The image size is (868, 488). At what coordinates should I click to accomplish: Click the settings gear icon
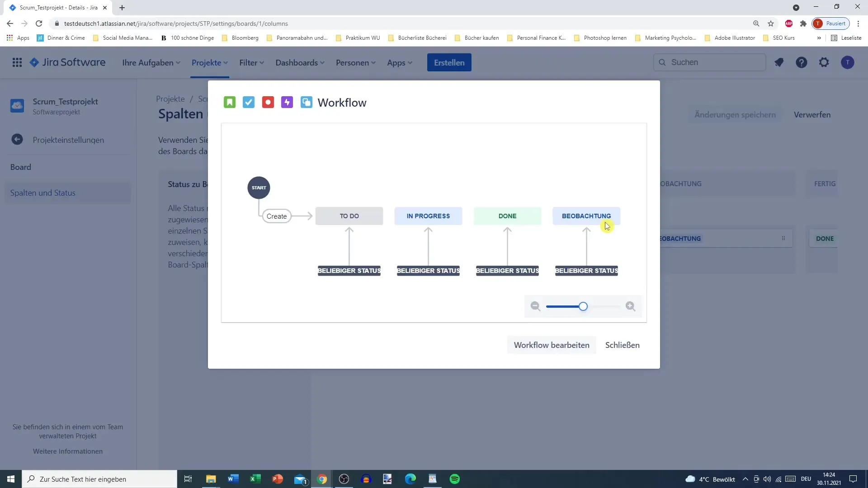pyautogui.click(x=825, y=62)
